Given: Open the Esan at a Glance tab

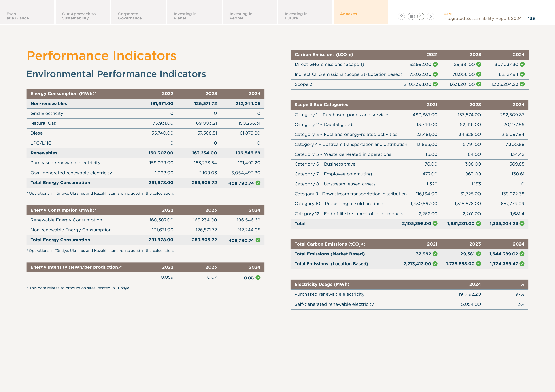Looking at the screenshot, I should click(x=27, y=12).
